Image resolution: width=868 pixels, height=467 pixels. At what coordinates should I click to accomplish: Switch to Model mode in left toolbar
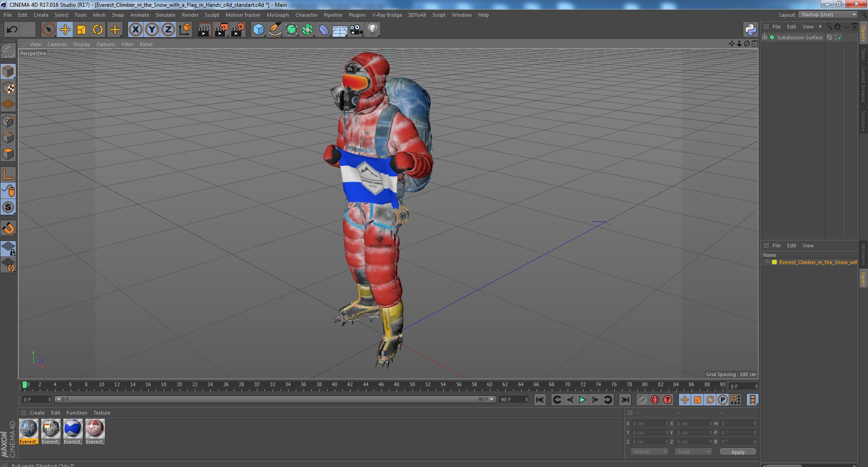[8, 71]
